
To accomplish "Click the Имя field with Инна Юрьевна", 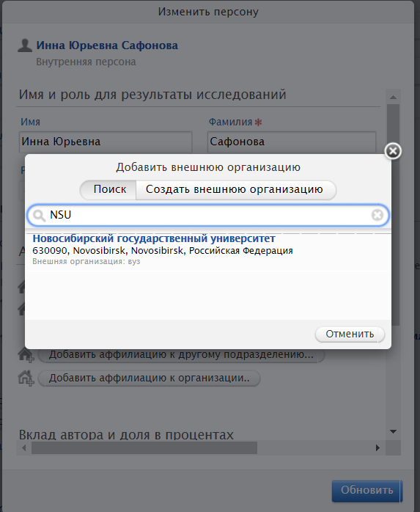I will pos(106,142).
